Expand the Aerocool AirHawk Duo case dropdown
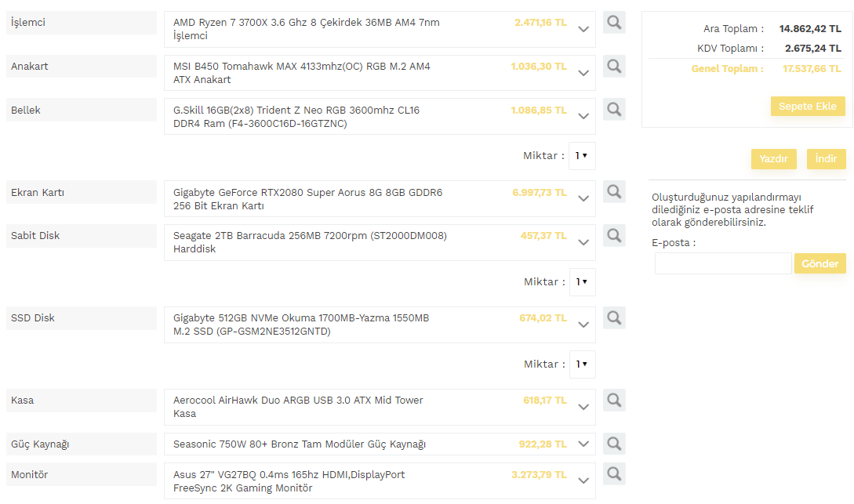This screenshot has width=854, height=504. 380,407
